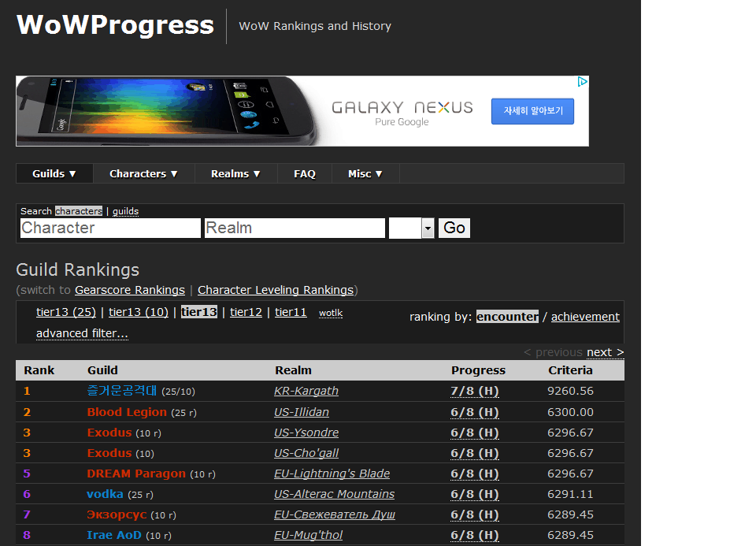
Task: Click the Galaxy Nexus ad button
Action: click(532, 111)
